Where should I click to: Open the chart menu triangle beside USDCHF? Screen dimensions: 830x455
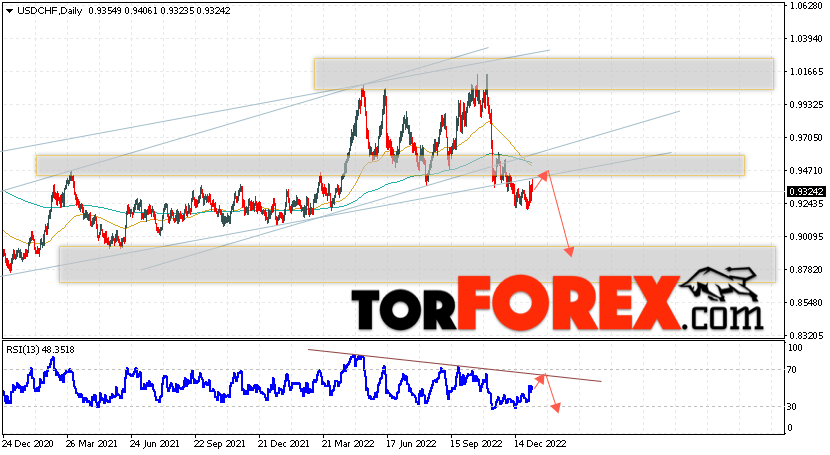(10, 11)
